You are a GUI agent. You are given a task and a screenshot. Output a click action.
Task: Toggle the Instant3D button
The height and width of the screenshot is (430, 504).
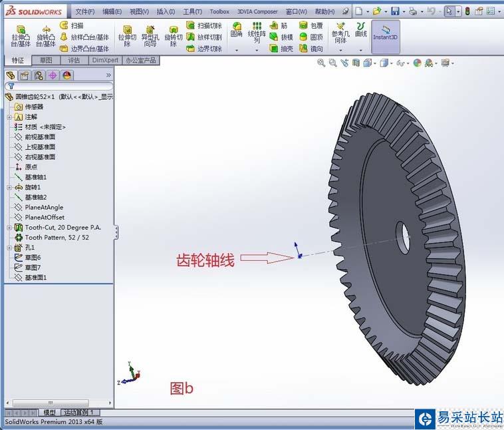[x=386, y=37]
